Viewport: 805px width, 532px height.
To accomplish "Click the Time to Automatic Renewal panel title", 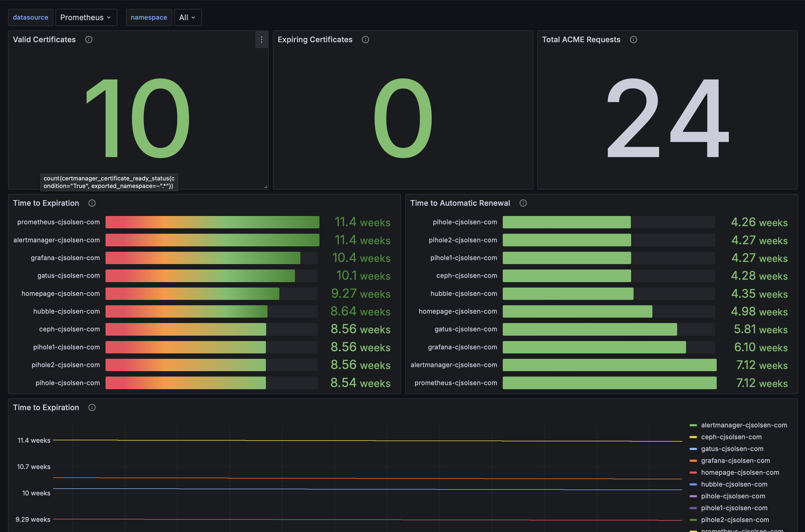I will [x=460, y=203].
